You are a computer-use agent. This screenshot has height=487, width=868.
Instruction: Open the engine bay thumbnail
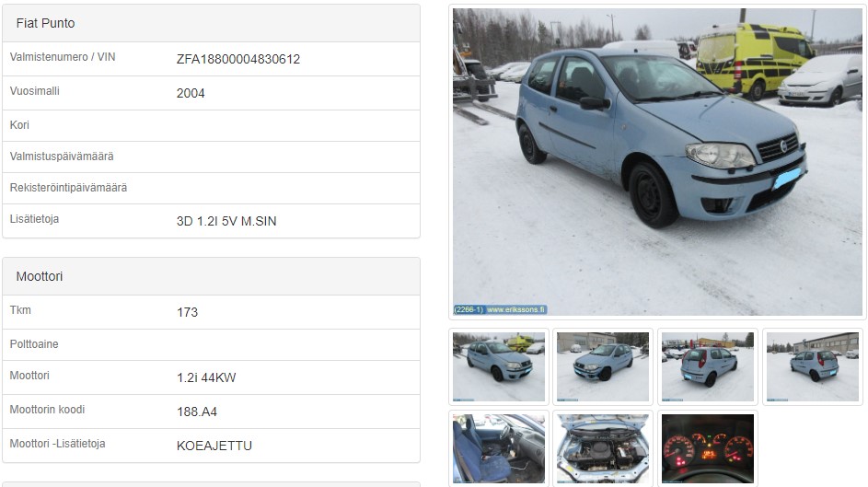coord(603,449)
